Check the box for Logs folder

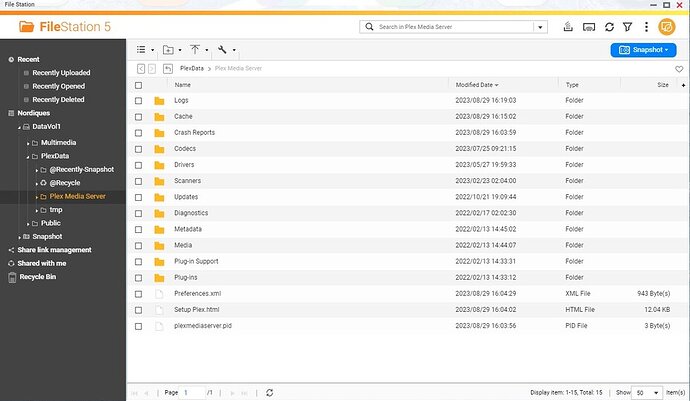click(x=139, y=101)
